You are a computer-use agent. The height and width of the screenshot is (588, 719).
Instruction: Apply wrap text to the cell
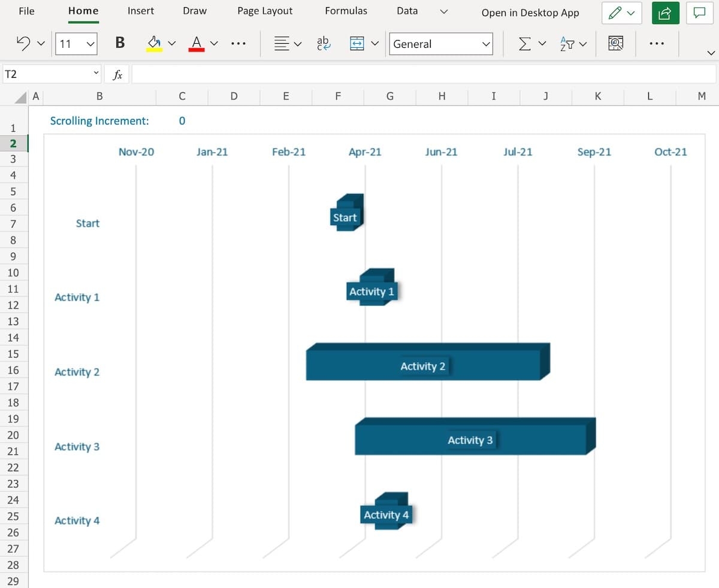[x=324, y=43]
